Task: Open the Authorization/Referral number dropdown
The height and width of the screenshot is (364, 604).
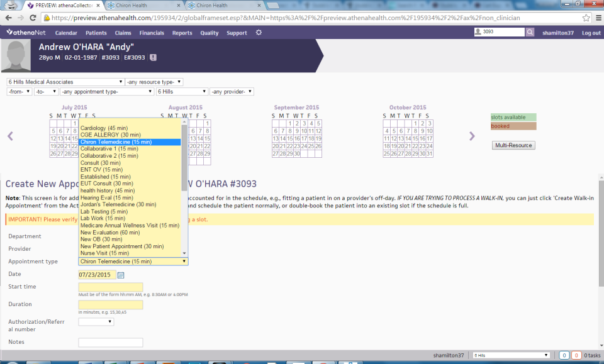Action: tap(96, 322)
